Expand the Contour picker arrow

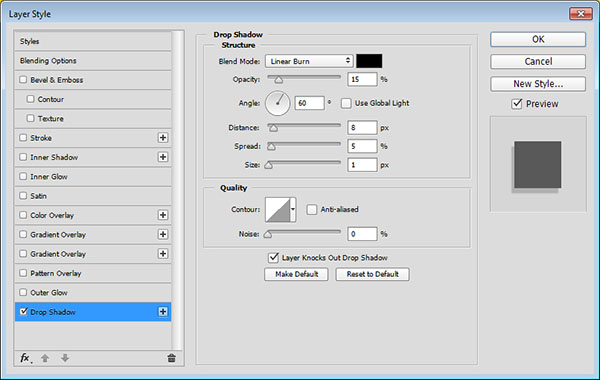[293, 209]
